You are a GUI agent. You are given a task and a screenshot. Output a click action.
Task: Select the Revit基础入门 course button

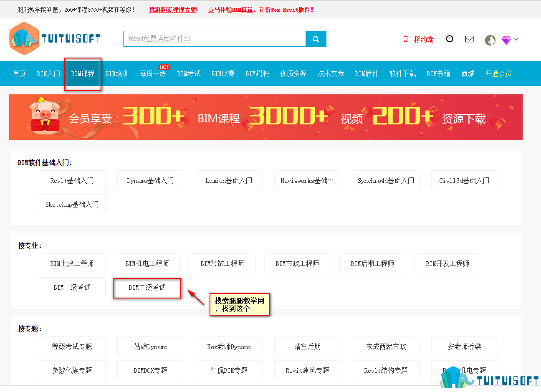tap(72, 180)
